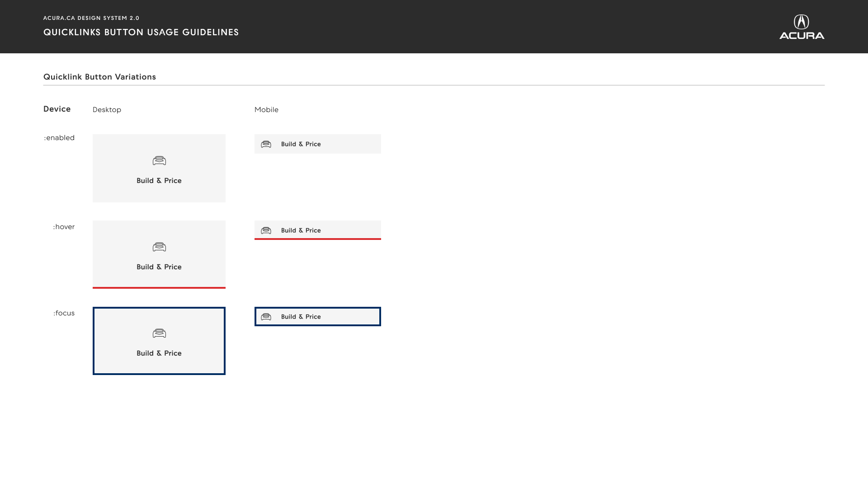
Task: Click the :focus state label
Action: coord(64,313)
